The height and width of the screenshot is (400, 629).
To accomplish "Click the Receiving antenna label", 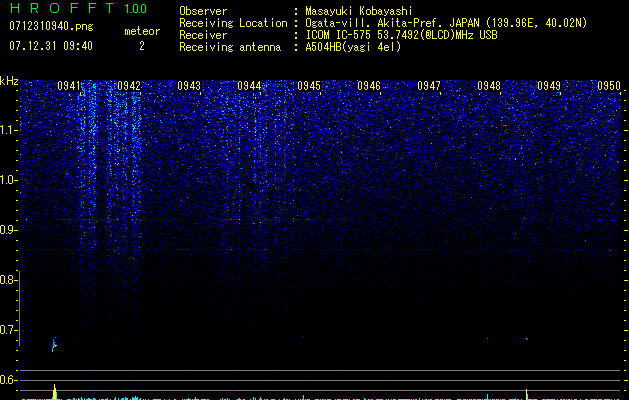I will [230, 47].
